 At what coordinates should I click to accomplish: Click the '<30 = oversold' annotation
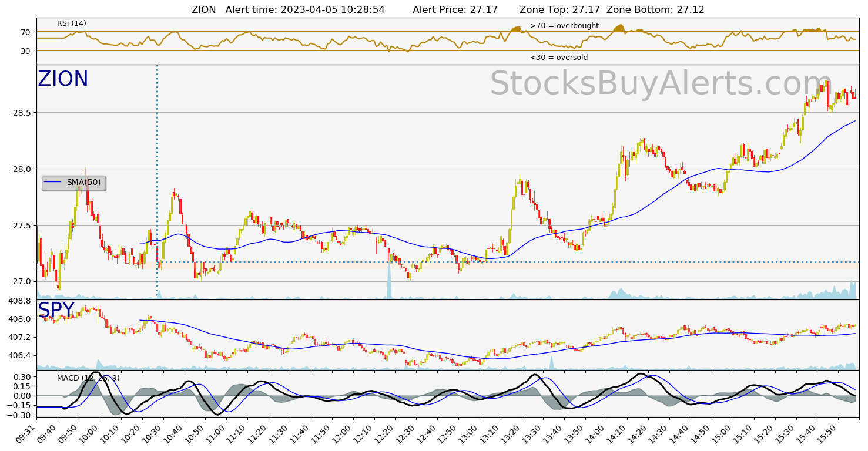tap(559, 58)
